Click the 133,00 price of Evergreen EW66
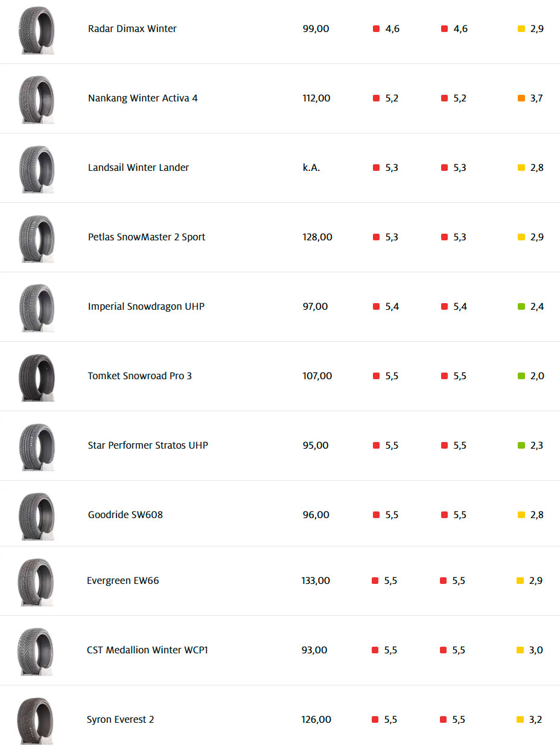560x756 pixels. click(316, 581)
